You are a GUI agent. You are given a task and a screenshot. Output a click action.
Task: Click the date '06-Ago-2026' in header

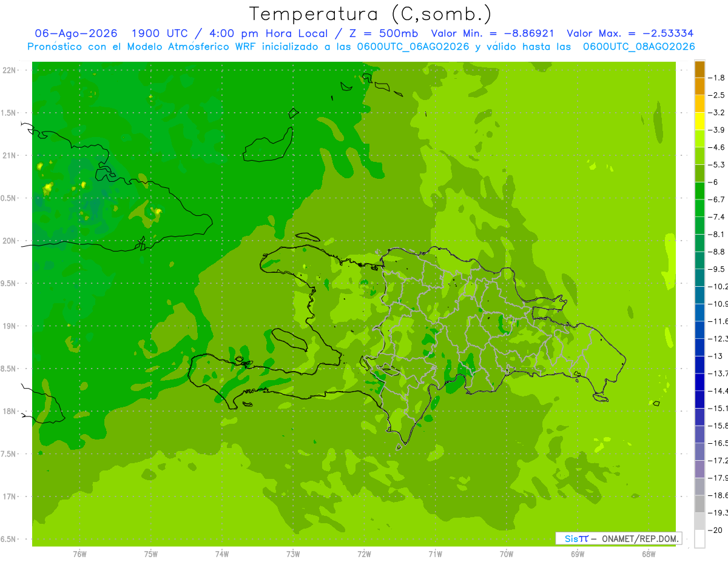[76, 34]
